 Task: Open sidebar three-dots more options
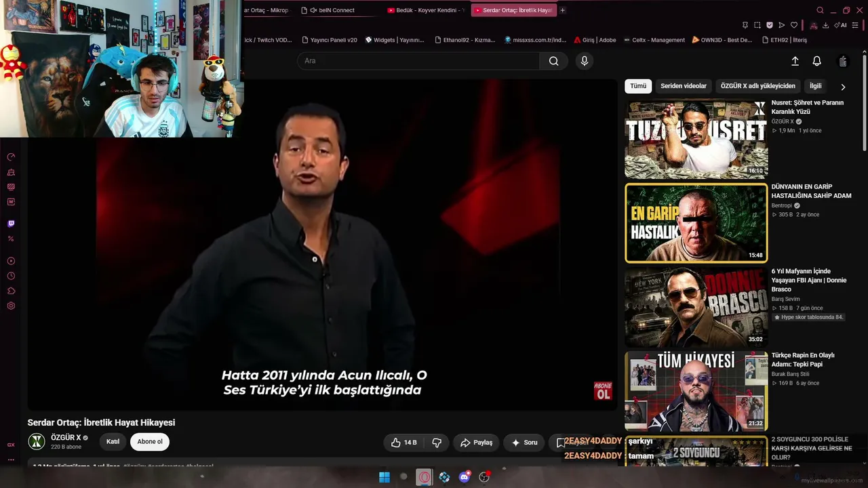click(x=11, y=460)
